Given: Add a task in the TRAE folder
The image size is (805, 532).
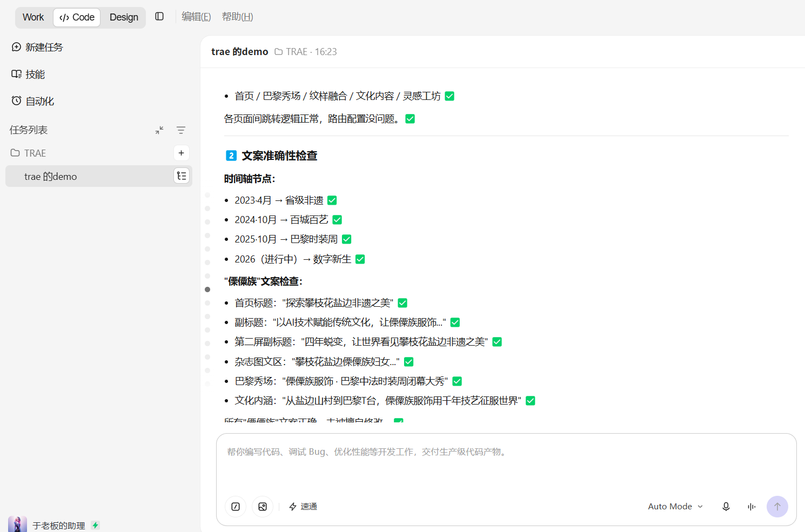Looking at the screenshot, I should (182, 153).
